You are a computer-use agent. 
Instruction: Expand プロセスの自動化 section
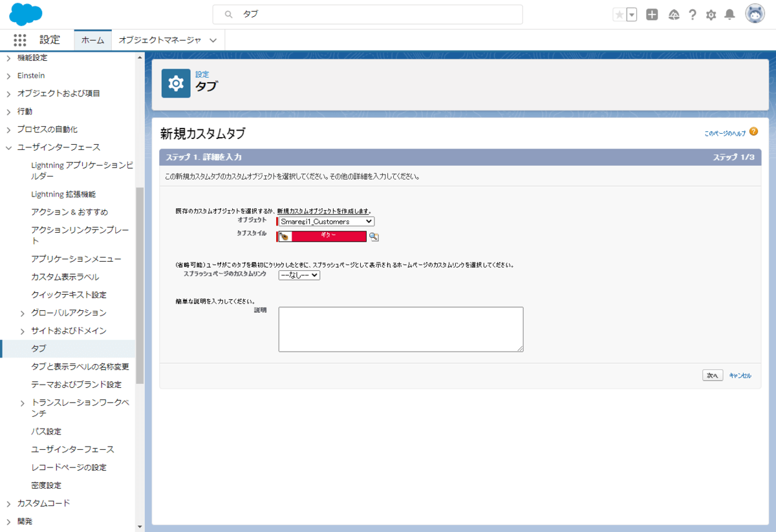(8, 129)
